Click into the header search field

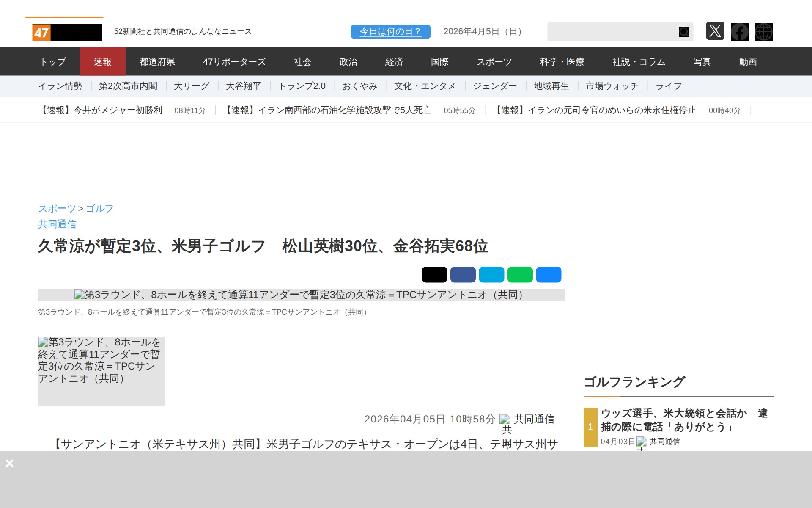611,32
